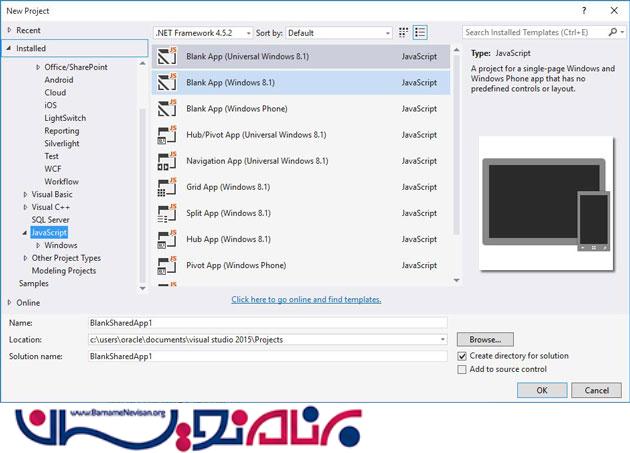The height and width of the screenshot is (453, 630).
Task: Enable Add to source control checkbox
Action: (x=462, y=369)
